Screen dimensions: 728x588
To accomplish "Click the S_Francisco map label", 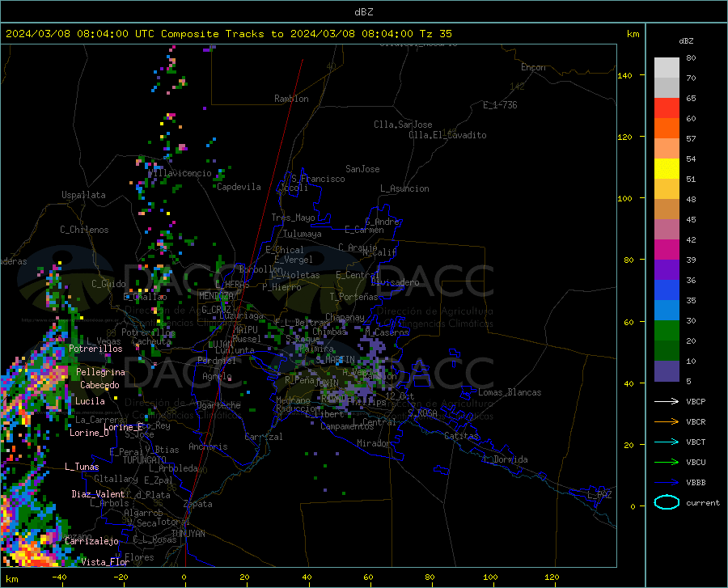I will (318, 179).
